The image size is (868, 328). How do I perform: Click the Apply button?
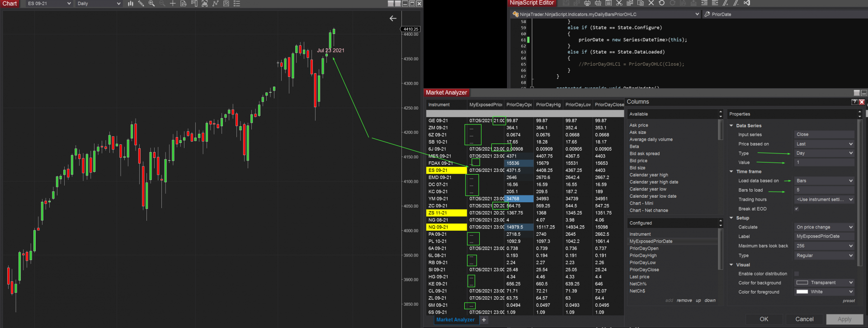point(844,319)
